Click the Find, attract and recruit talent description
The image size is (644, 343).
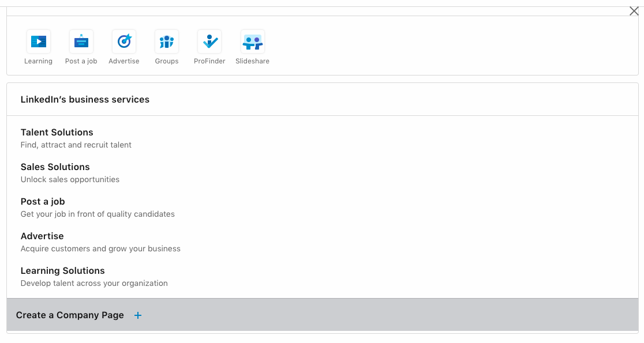(x=76, y=145)
